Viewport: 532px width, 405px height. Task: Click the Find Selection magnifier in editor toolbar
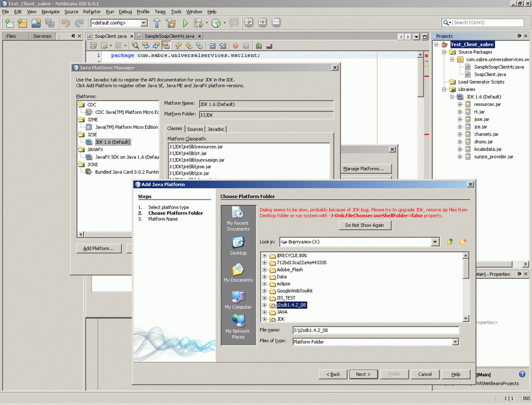[x=135, y=45]
